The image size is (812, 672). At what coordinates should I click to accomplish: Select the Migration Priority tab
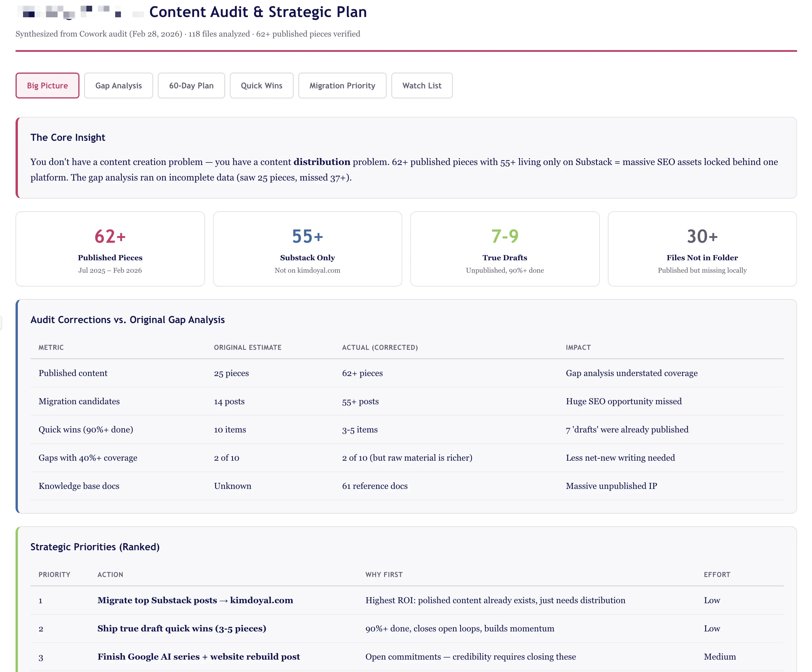(342, 86)
